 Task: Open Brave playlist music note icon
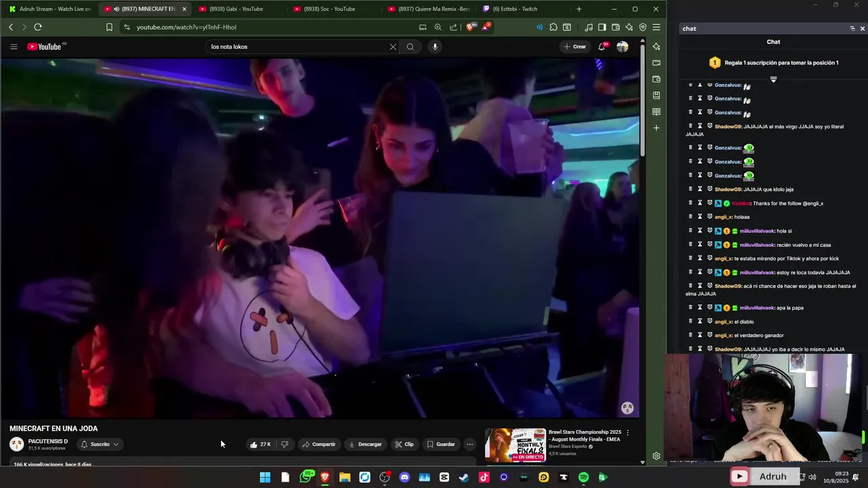pos(589,27)
